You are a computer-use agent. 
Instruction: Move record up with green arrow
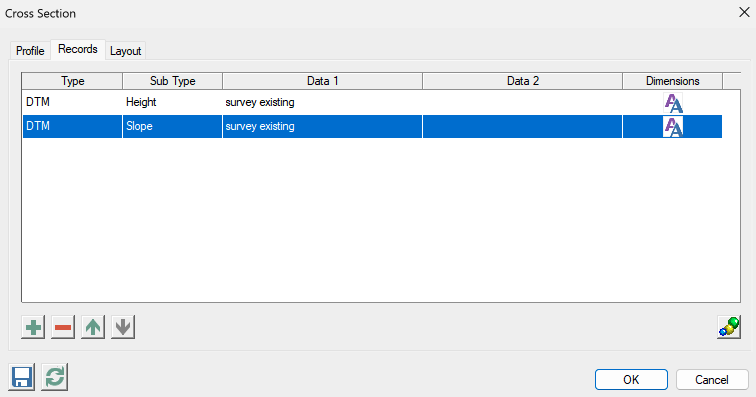(x=93, y=328)
